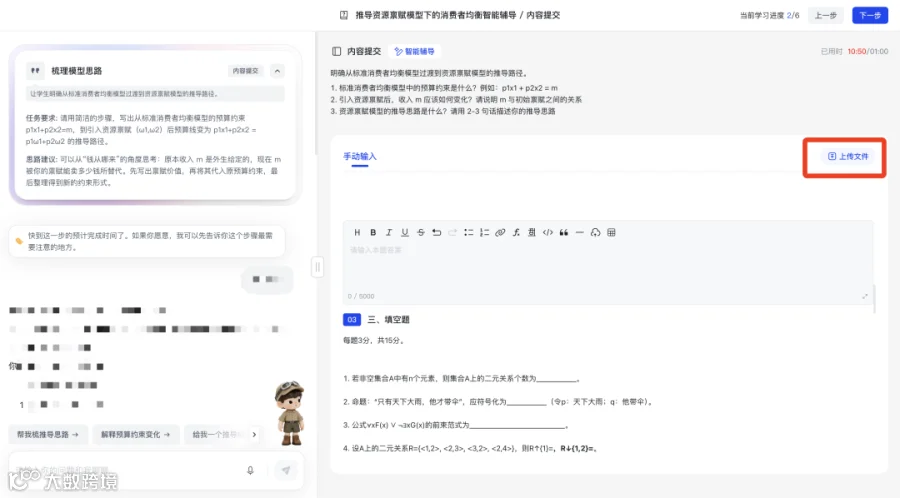Send chat message with paper plane icon

pyautogui.click(x=286, y=470)
